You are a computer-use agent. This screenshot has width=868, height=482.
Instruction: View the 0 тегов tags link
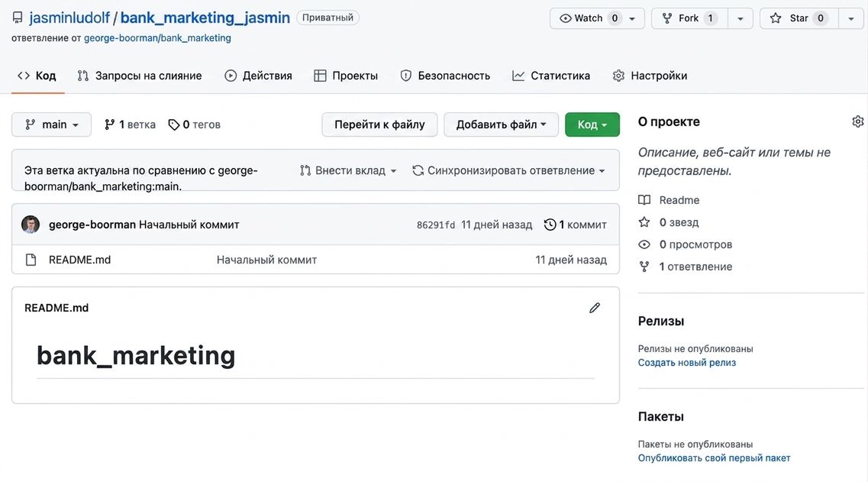coord(195,125)
